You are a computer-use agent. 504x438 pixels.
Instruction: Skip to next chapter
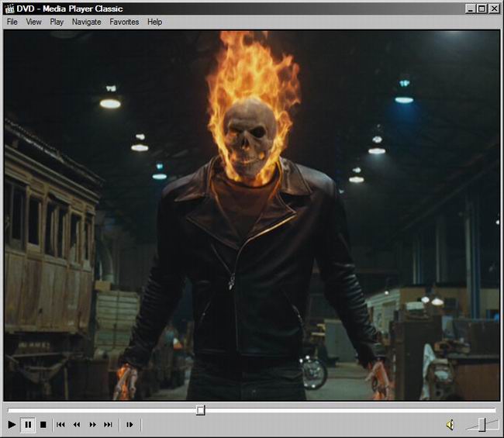109,425
